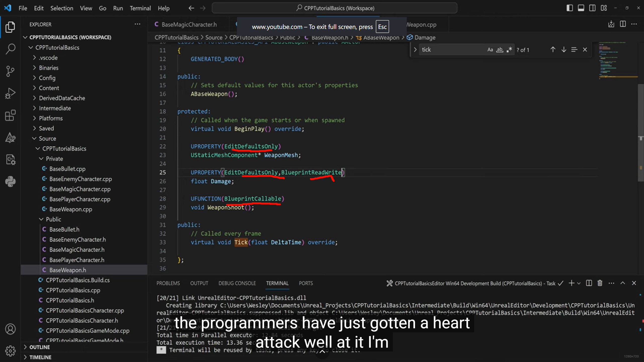Open the Terminal menu
The width and height of the screenshot is (644, 362).
point(140,8)
